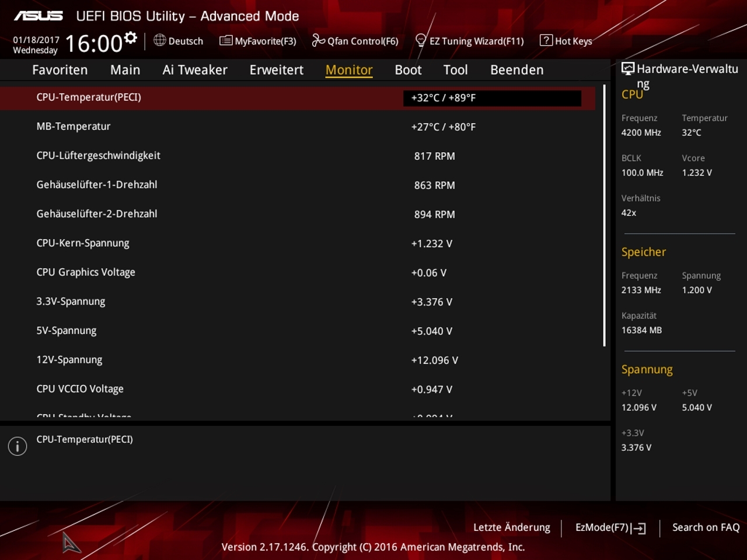Image resolution: width=747 pixels, height=560 pixels.
Task: Click the monitor list vertical scrollbar
Action: [x=605, y=216]
